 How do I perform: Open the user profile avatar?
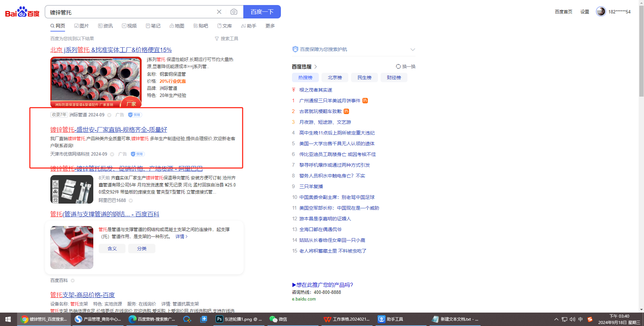coord(600,11)
